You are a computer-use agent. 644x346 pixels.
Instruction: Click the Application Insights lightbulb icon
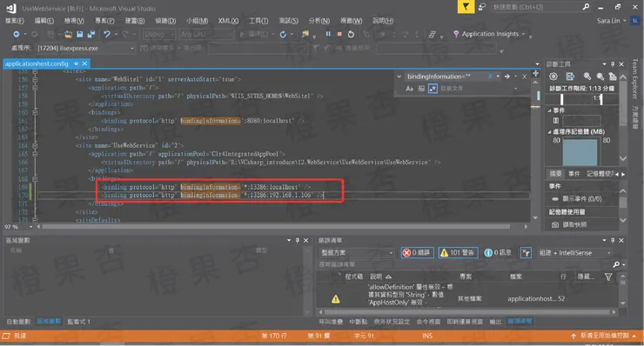[x=456, y=34]
